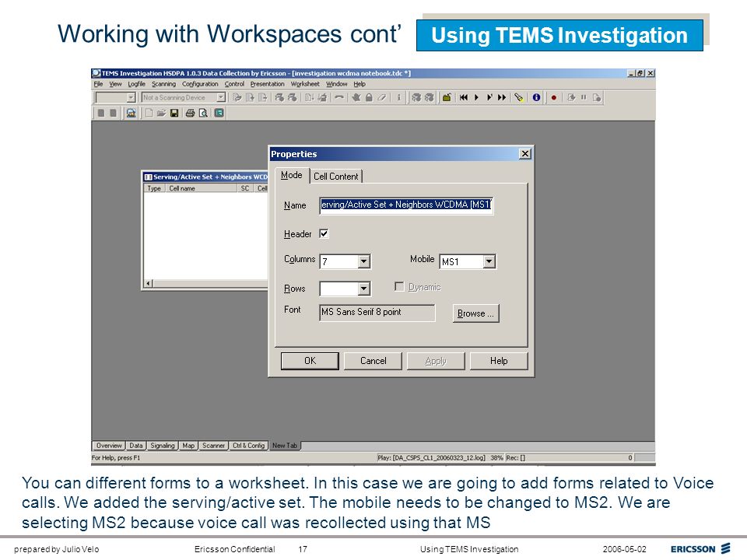This screenshot has height=560, width=747.
Task: Click the print icon in the toolbar
Action: point(190,113)
